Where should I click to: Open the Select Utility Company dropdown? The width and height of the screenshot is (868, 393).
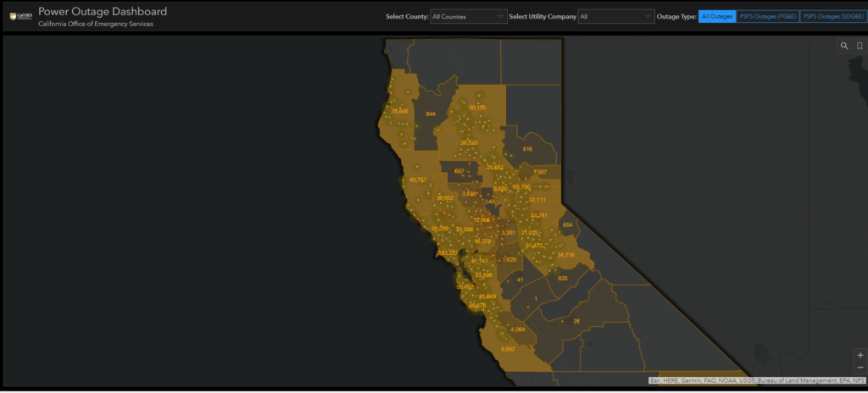pyautogui.click(x=615, y=16)
